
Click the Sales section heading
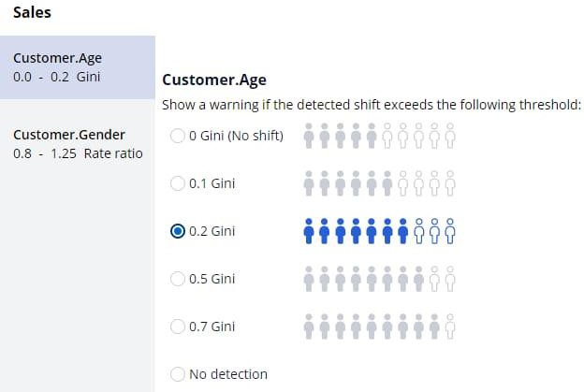tap(32, 14)
